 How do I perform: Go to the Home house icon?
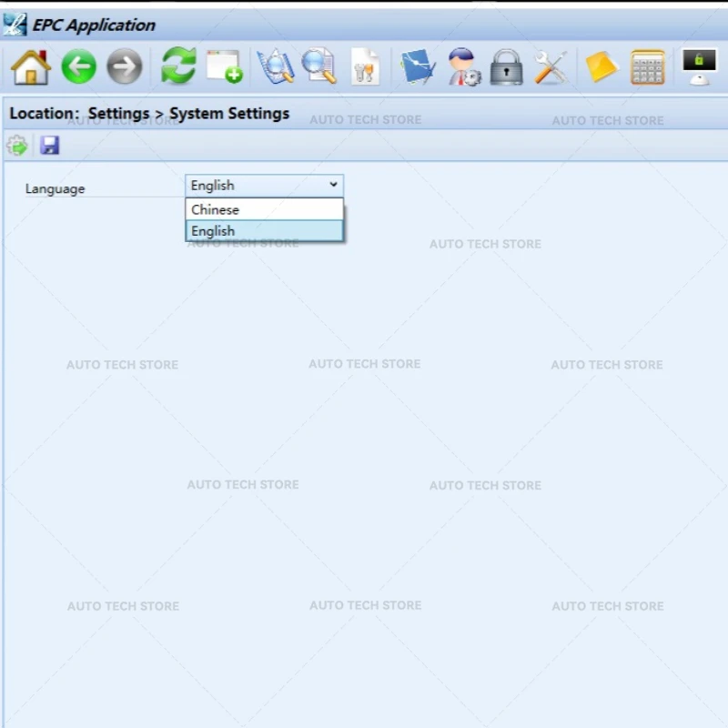point(31,67)
